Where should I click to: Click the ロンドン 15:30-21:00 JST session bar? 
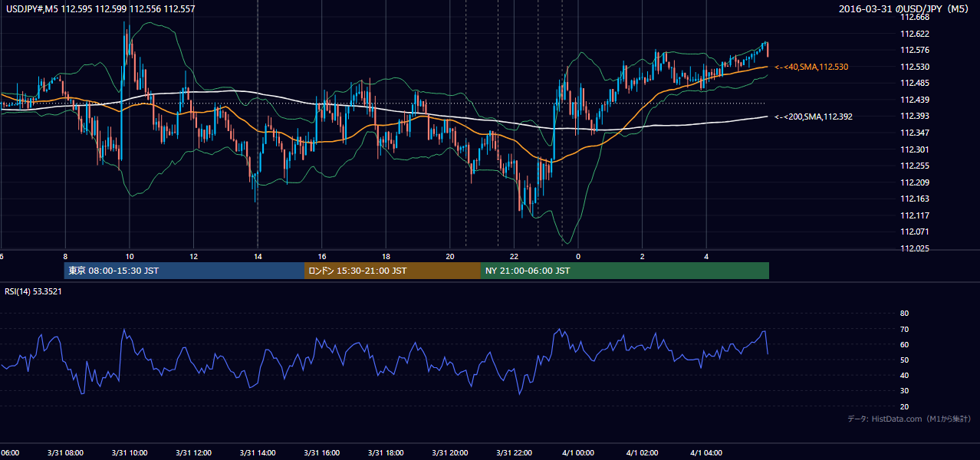click(x=393, y=271)
